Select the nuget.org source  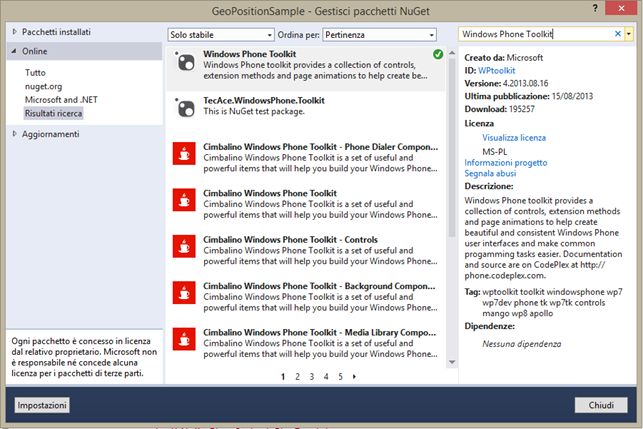point(43,86)
